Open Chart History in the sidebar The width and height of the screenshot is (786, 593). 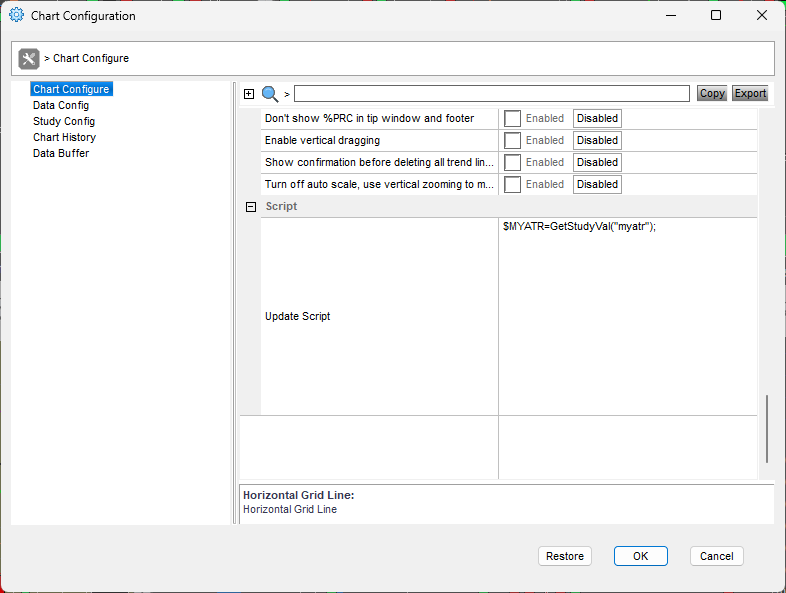point(64,137)
